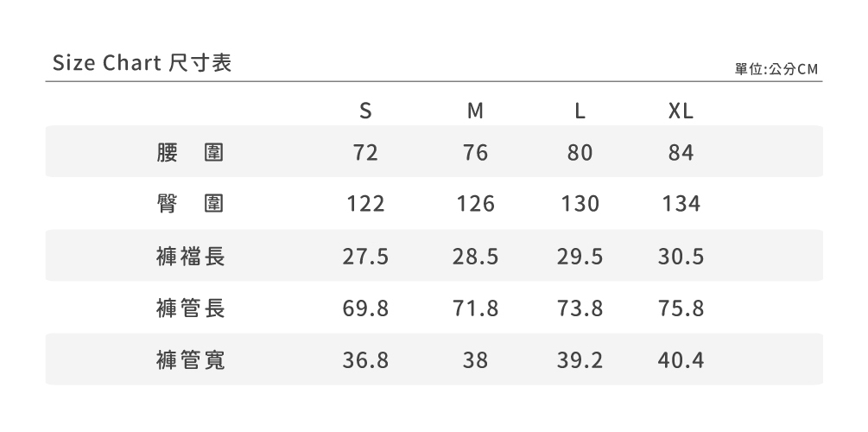Viewport: 868px width, 432px height.
Task: Click the 褲襠長 row label
Action: coord(191,257)
